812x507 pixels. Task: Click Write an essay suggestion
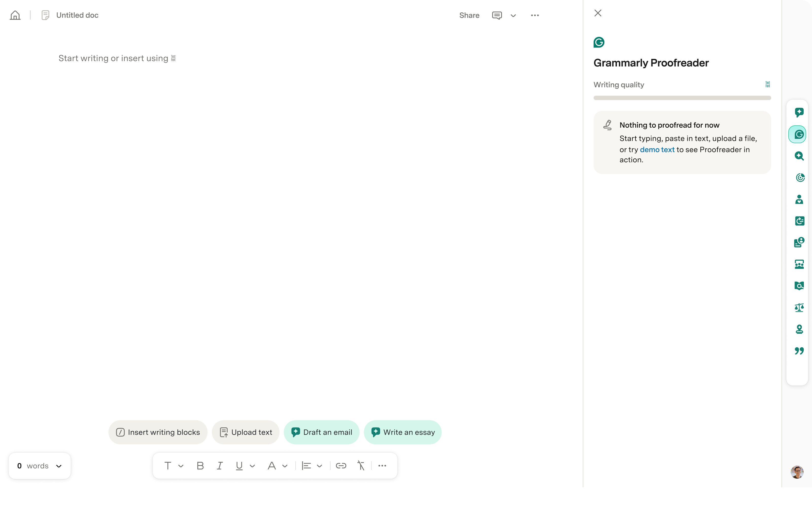[403, 432]
